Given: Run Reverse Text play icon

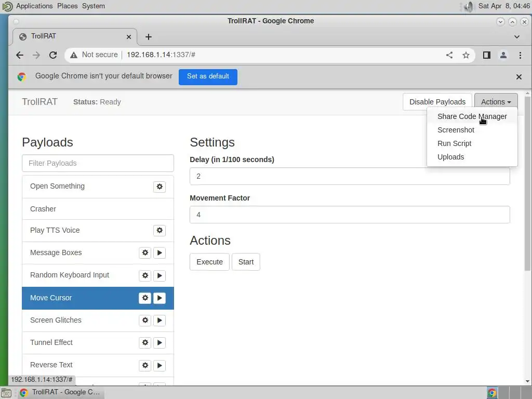Looking at the screenshot, I should pyautogui.click(x=159, y=365).
